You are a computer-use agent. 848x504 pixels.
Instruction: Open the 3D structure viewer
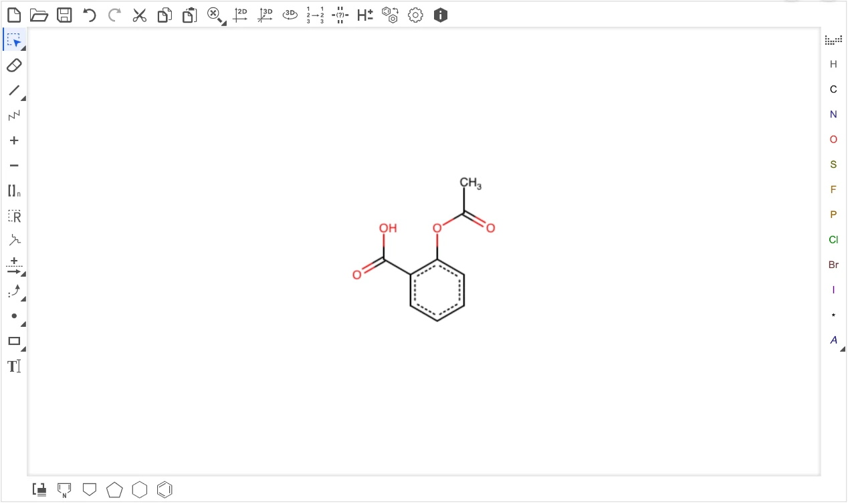[290, 15]
